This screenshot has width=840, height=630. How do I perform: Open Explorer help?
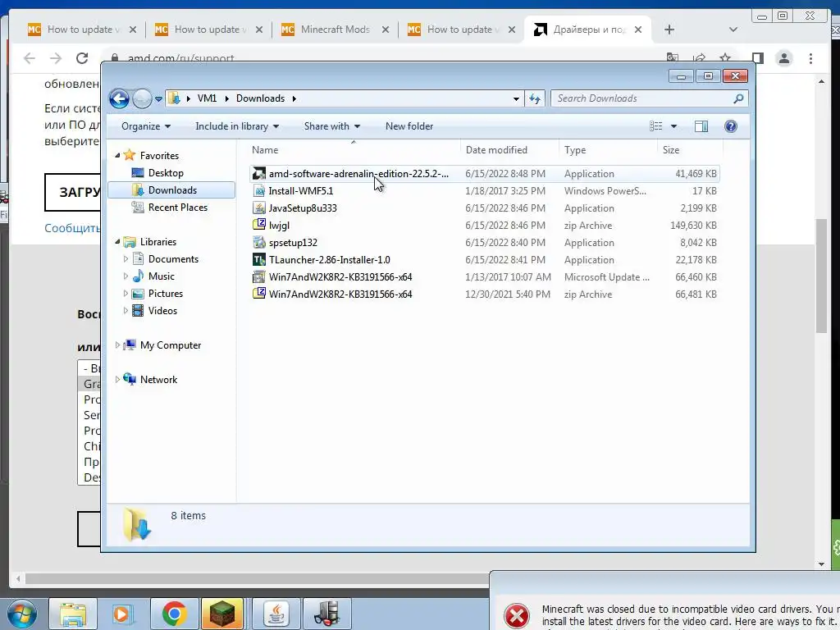[x=731, y=126]
